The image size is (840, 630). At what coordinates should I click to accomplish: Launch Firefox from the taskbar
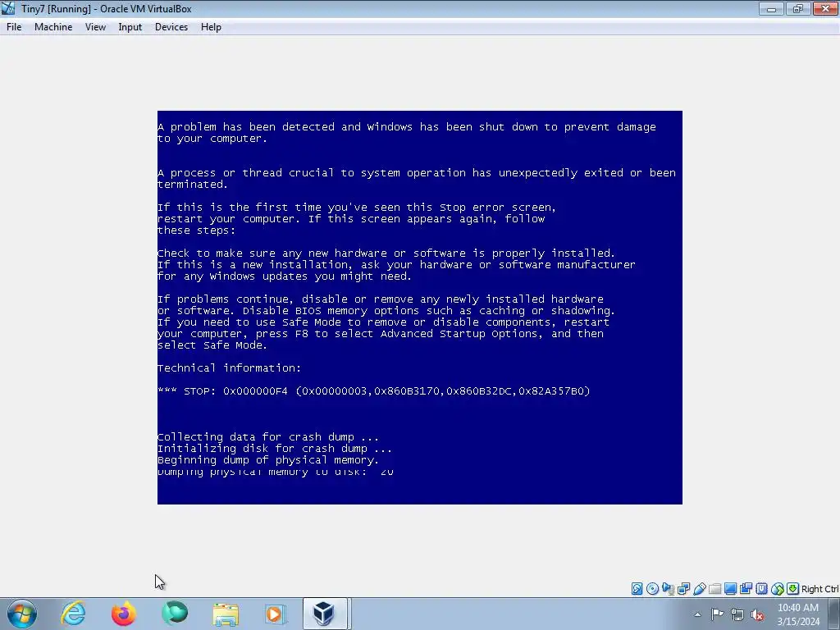click(x=124, y=614)
